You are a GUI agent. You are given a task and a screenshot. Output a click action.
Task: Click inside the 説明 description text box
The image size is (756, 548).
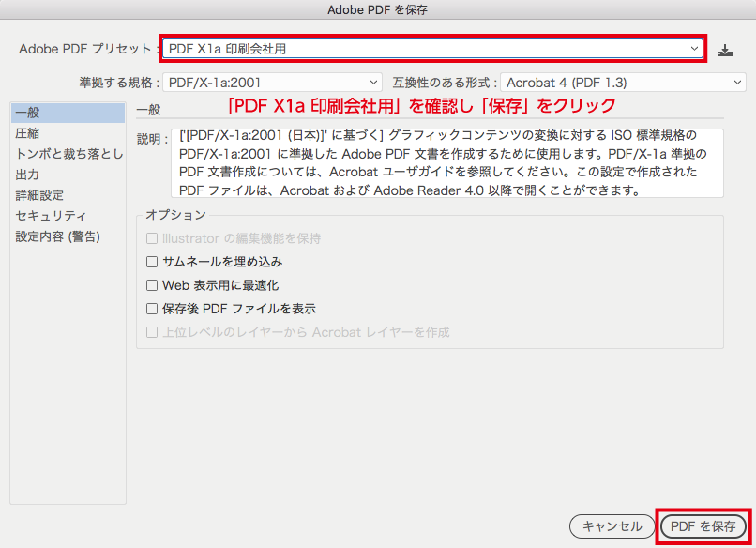(447, 163)
